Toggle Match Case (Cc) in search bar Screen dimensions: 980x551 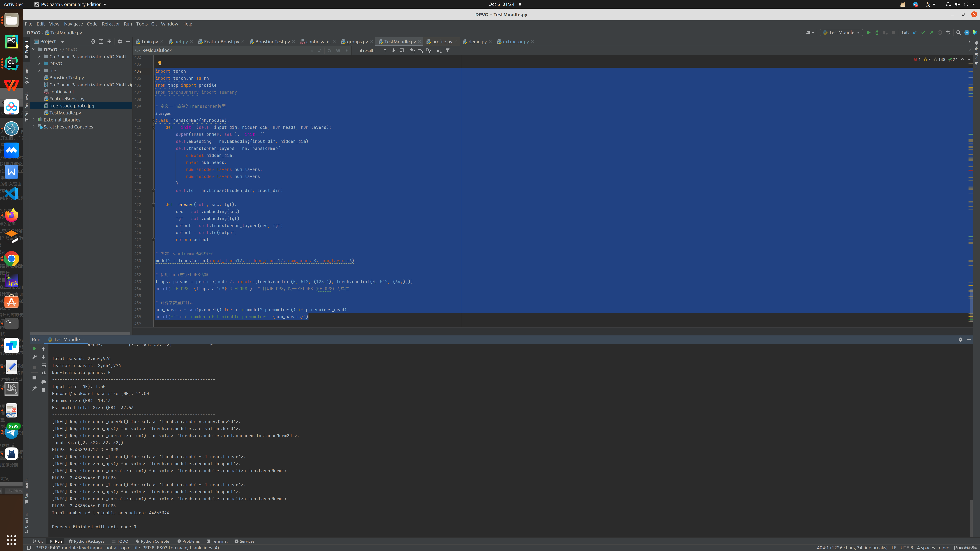pos(330,51)
